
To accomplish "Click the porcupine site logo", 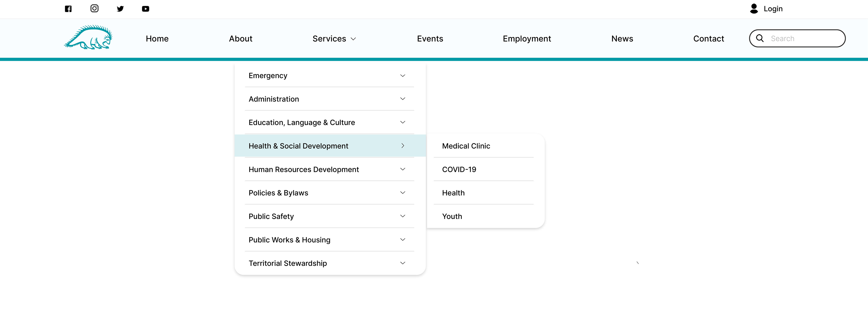I will click(x=88, y=38).
